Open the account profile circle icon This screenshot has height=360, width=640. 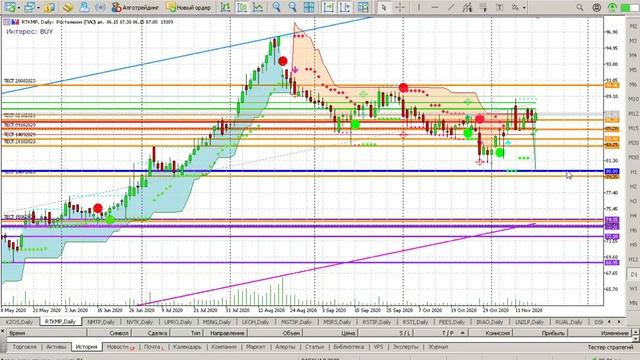(596, 7)
